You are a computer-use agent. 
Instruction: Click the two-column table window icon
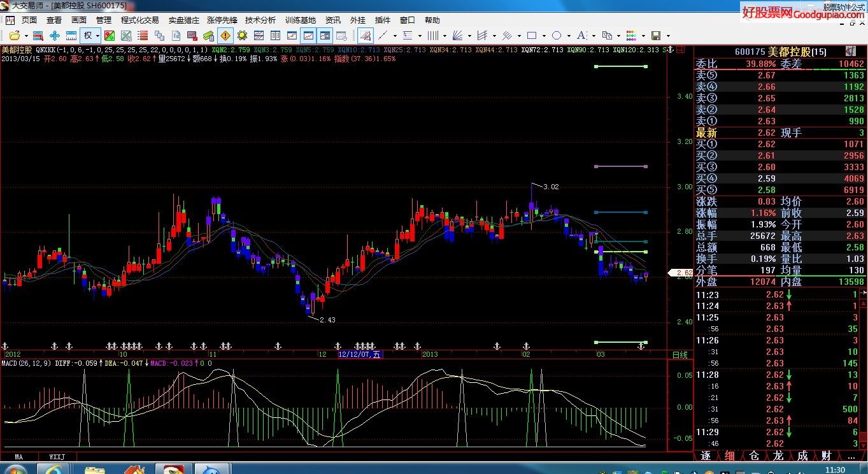(x=275, y=36)
